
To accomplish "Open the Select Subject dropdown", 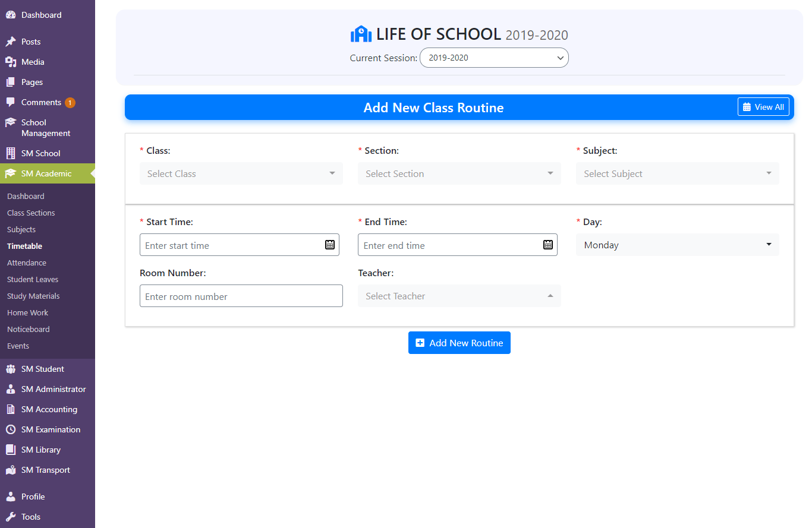I will 678,173.
